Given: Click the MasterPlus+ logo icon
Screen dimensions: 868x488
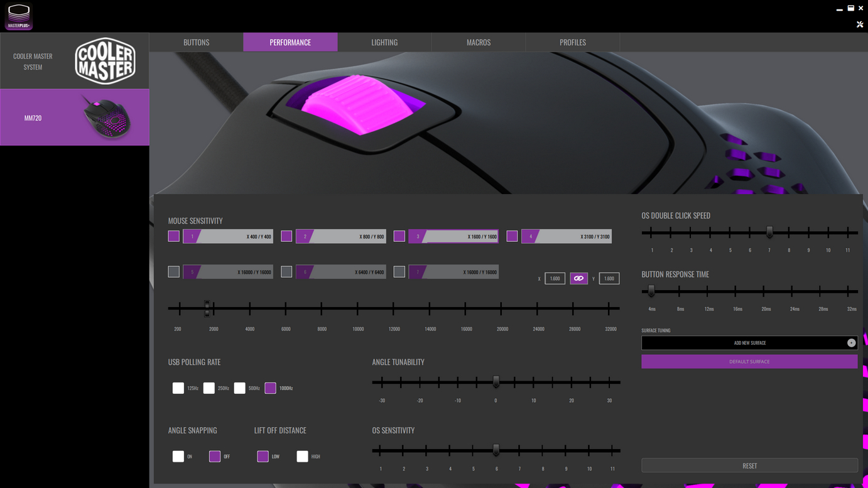Looking at the screenshot, I should click(19, 16).
